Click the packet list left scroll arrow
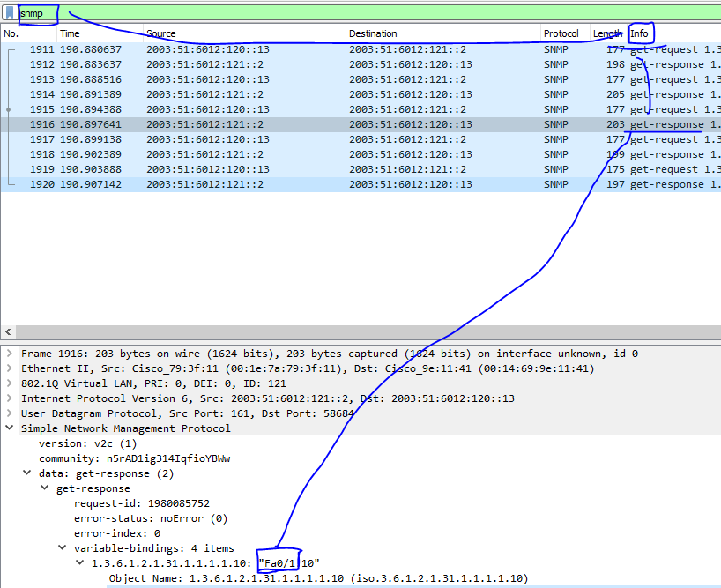Image resolution: width=721 pixels, height=588 pixels. point(8,331)
